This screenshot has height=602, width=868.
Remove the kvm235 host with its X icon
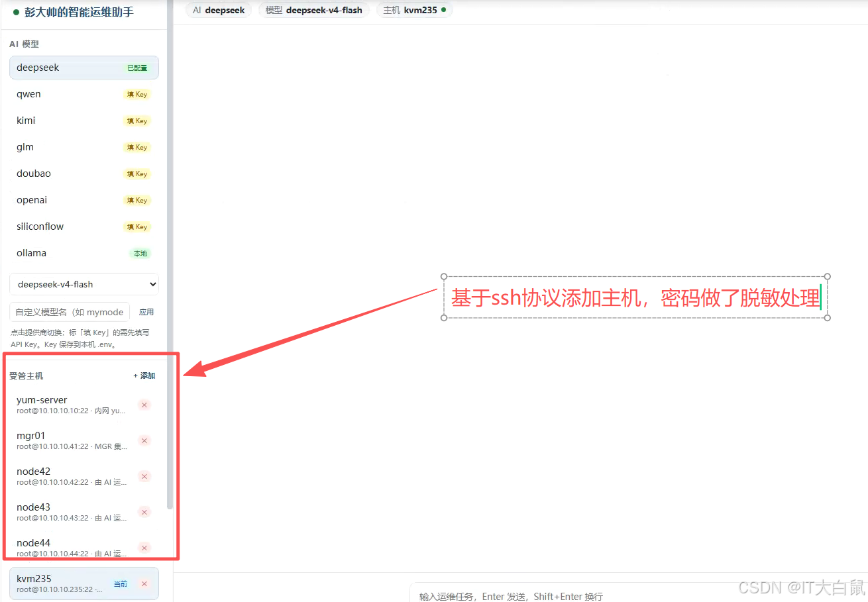[x=144, y=583]
